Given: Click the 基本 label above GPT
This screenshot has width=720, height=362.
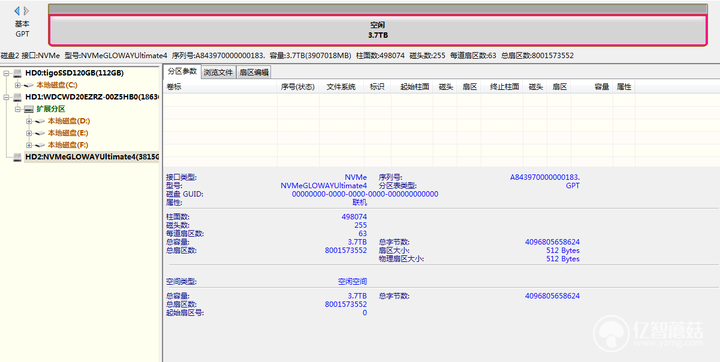Looking at the screenshot, I should [22, 24].
